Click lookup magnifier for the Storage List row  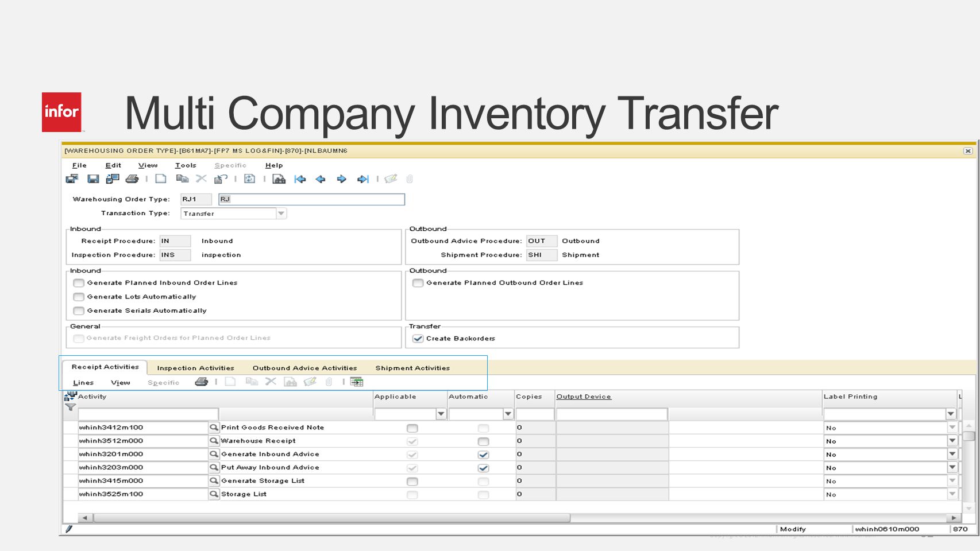pos(214,494)
